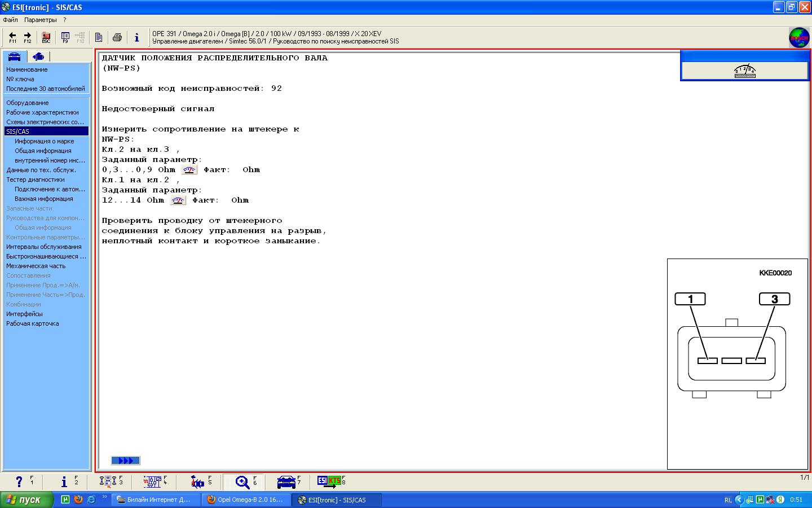The width and height of the screenshot is (812, 508).
Task: Open the multimeter panel at top right
Action: tap(745, 71)
